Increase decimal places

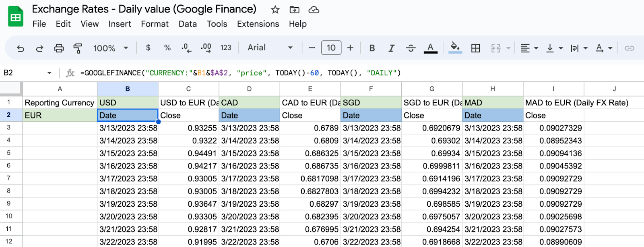point(206,48)
